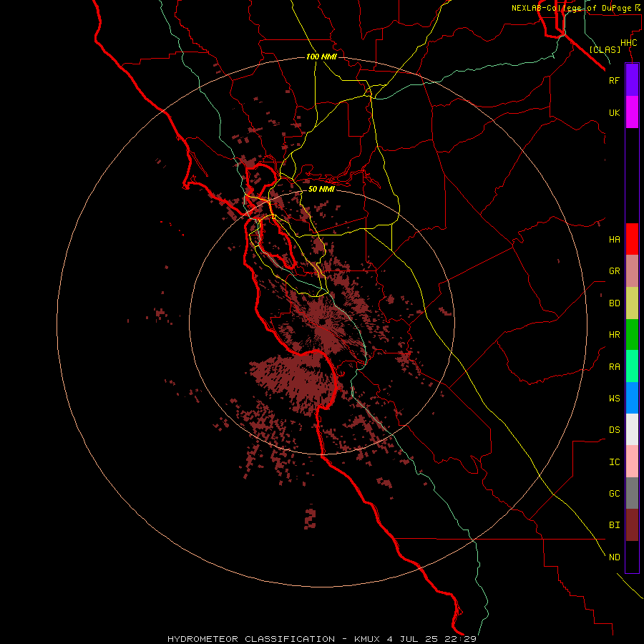Viewport: 644px width, 644px height.
Task: Click the HYDROMETEOR CLASSIFICATION title text
Action: tap(251, 639)
